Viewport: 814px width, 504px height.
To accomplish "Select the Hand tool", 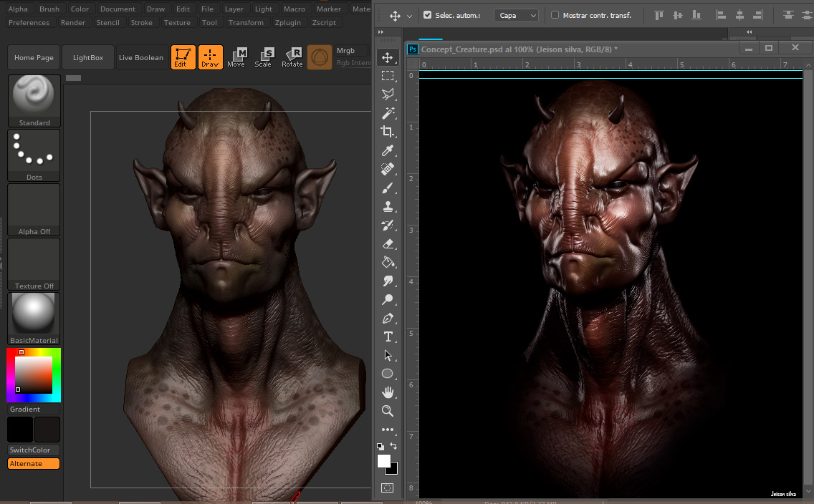I will click(x=387, y=392).
